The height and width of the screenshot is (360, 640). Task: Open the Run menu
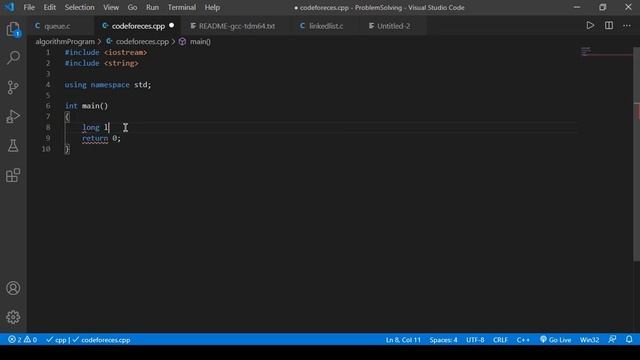(x=152, y=7)
